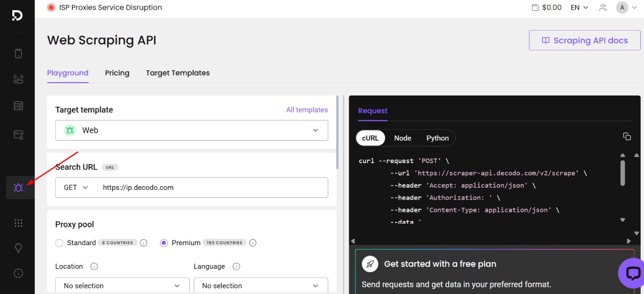The image size is (644, 294).
Task: Click the code panel scroll up arrow
Action: (623, 155)
